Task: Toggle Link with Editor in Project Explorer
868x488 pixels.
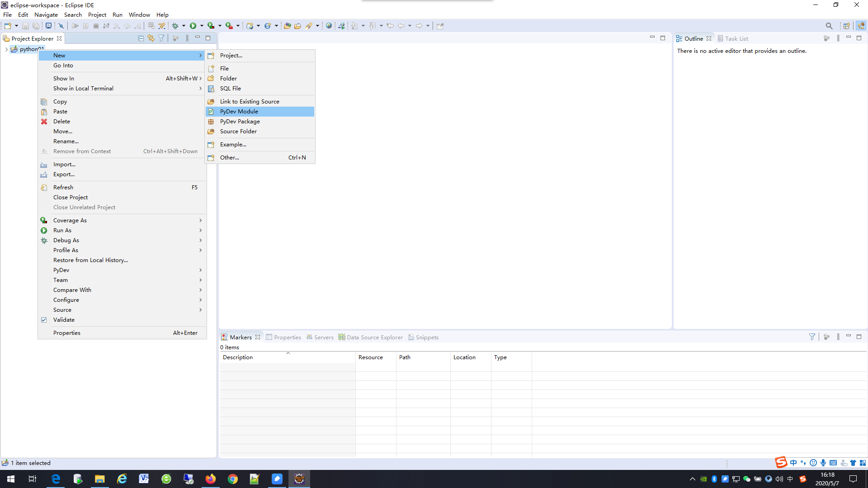Action: 151,38
